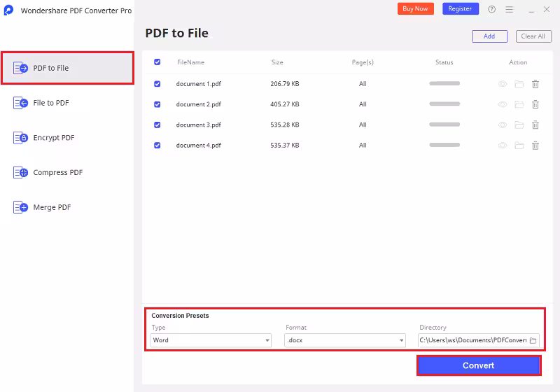
Task: Preview document 1.pdf with eye icon
Action: (x=503, y=84)
